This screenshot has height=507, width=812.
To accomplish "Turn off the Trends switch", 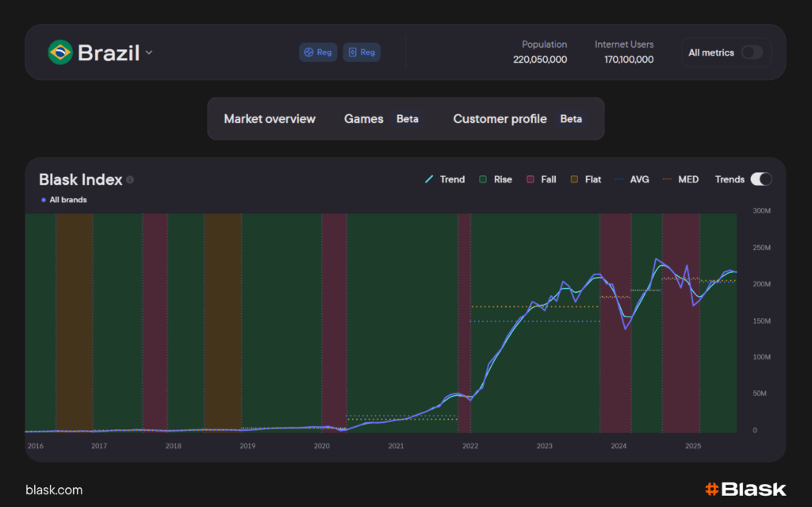I will pos(760,179).
